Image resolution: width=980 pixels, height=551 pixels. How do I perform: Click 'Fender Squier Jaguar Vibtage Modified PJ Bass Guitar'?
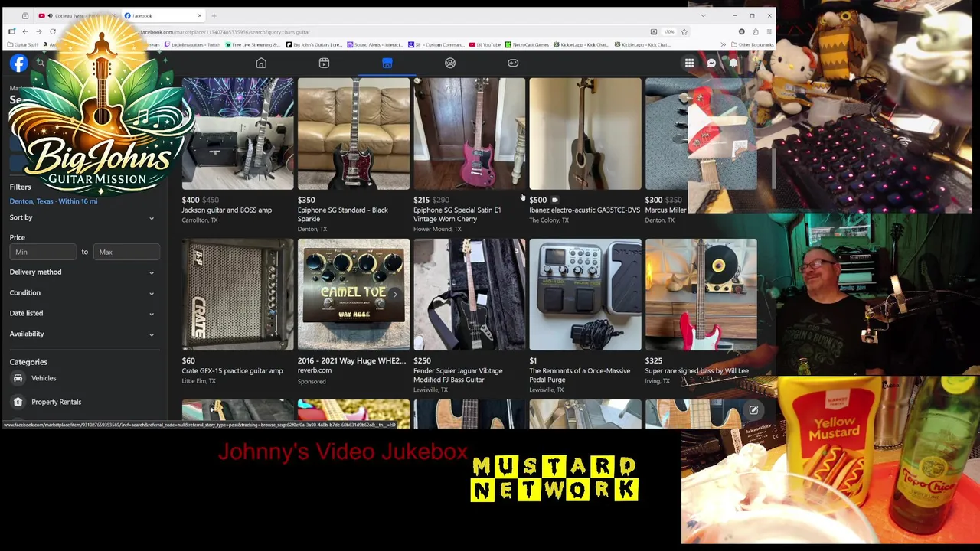[x=458, y=376]
